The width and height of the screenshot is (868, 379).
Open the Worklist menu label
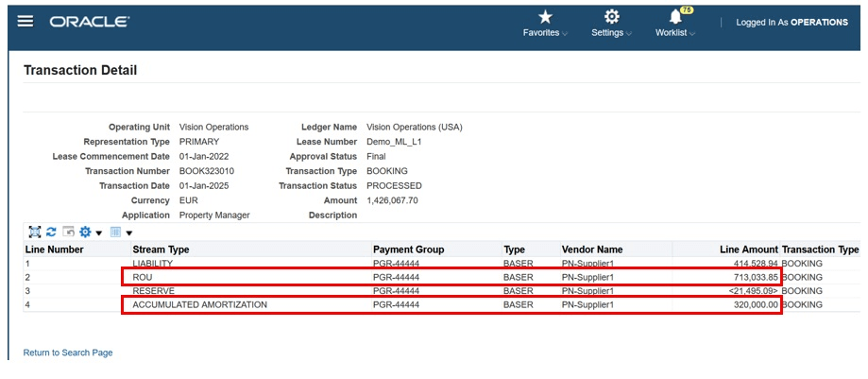click(x=671, y=33)
